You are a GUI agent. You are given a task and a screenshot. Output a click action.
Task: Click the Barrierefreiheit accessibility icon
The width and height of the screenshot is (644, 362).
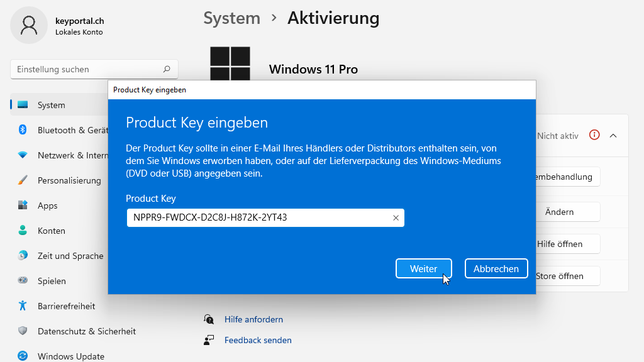coord(23,306)
